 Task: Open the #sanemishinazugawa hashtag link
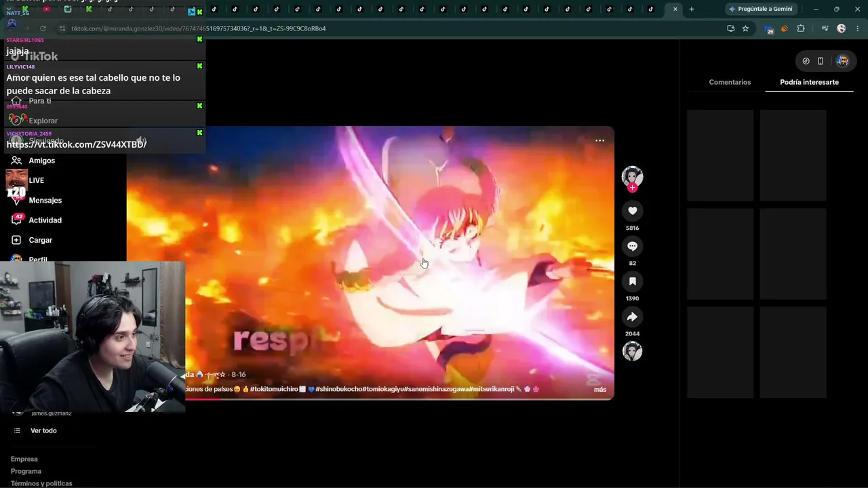435,389
